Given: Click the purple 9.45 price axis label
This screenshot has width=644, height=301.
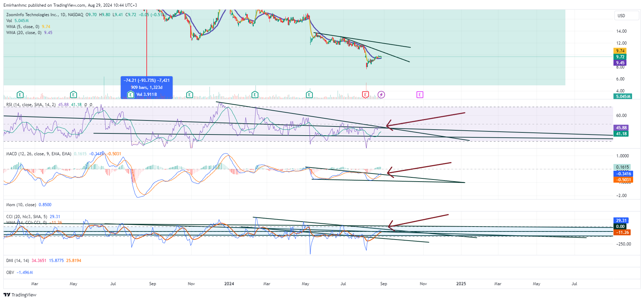Looking at the screenshot, I should click(620, 63).
